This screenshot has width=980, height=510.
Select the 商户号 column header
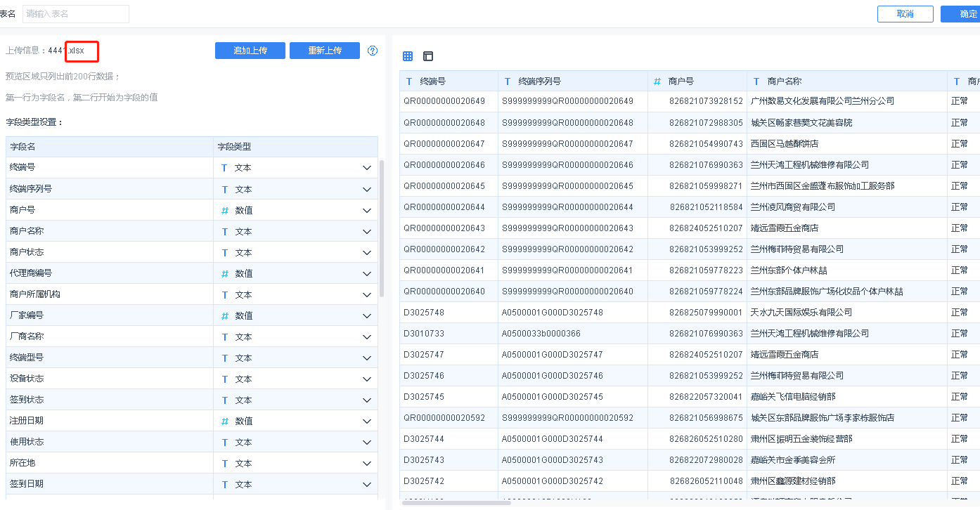[x=697, y=81]
